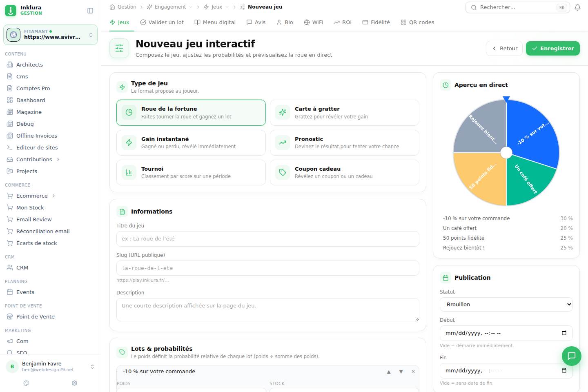Toggle the sidebar collapse icon
This screenshot has width=588, height=392.
tap(90, 11)
